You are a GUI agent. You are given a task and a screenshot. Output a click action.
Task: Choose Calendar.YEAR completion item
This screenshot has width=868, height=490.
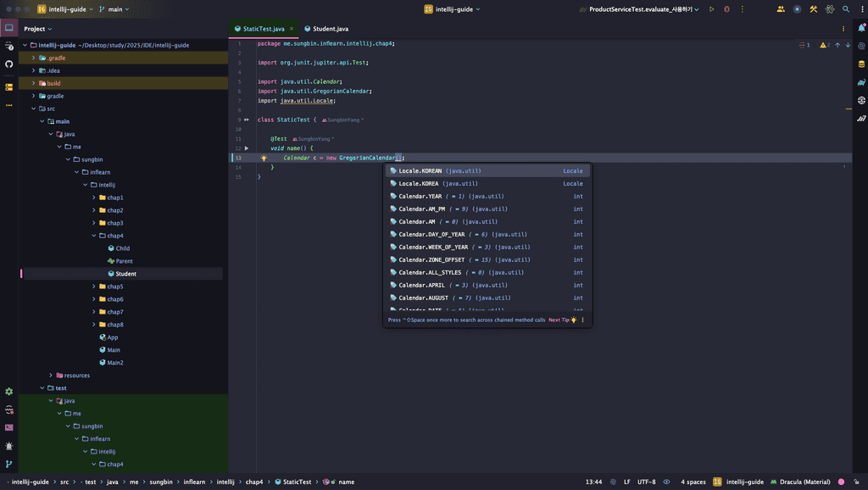click(487, 197)
